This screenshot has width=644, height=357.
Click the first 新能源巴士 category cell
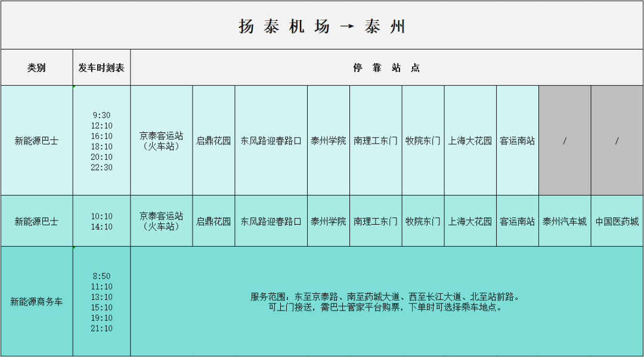click(36, 141)
